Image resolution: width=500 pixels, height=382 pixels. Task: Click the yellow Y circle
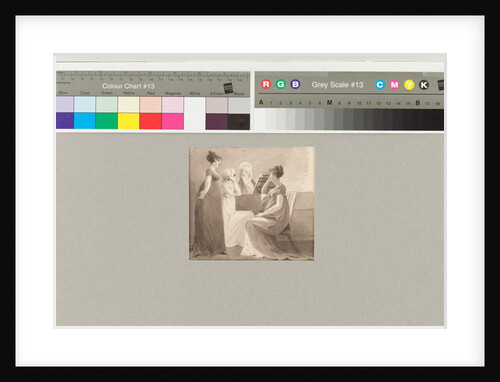pos(409,85)
